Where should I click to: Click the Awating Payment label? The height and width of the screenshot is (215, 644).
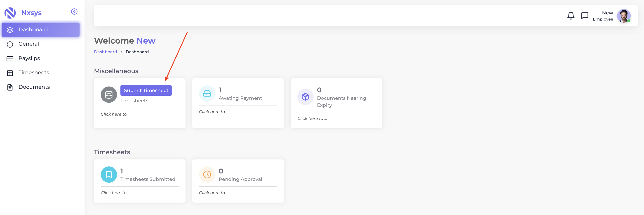(240, 98)
